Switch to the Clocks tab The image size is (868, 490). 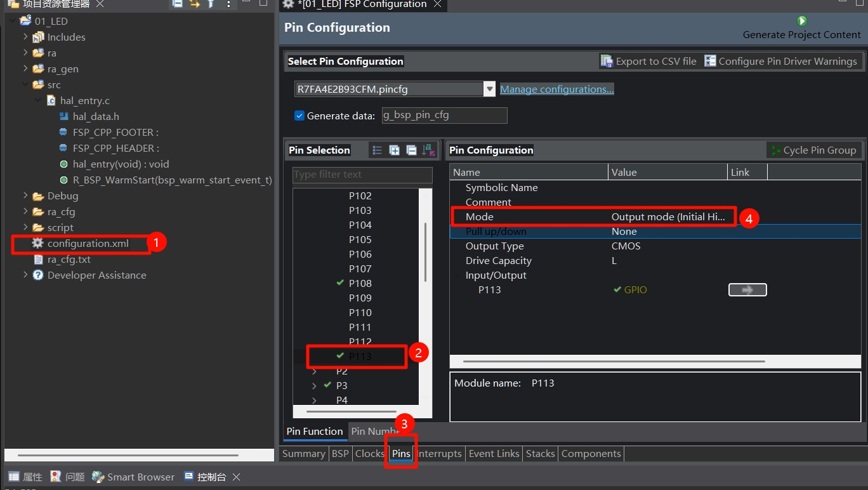tap(369, 454)
